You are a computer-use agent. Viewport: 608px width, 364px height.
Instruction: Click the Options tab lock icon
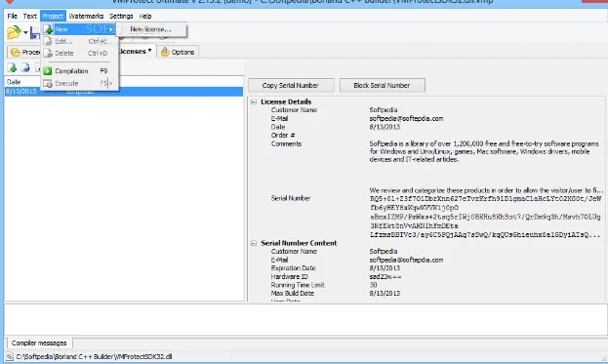pyautogui.click(x=165, y=52)
